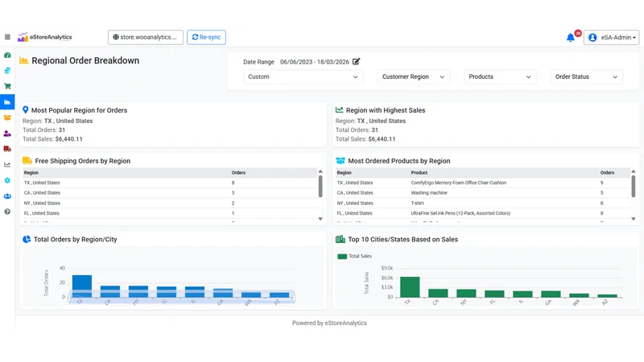Click the Total Orders chart range slider

[182, 297]
